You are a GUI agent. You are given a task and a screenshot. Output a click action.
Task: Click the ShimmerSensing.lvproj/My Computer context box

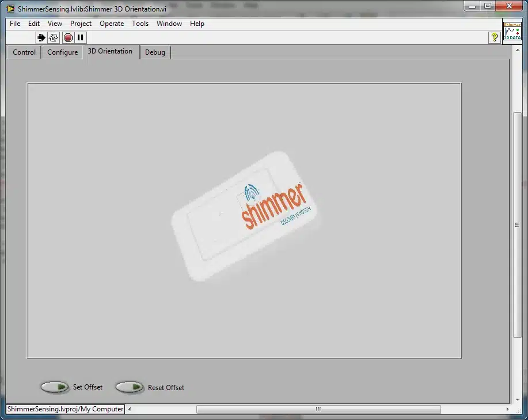pyautogui.click(x=65, y=409)
